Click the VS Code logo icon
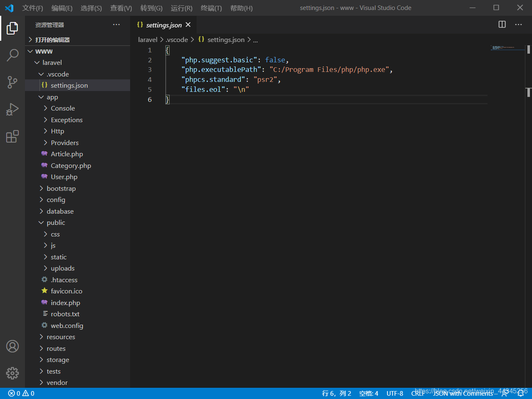The width and height of the screenshot is (532, 399). point(9,8)
